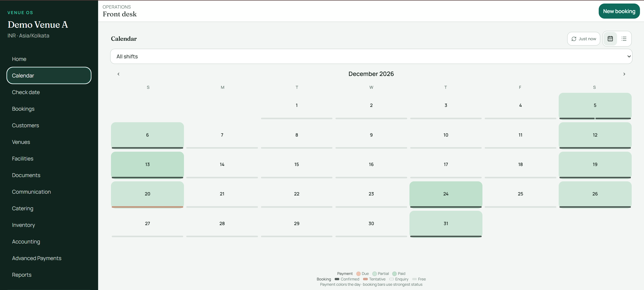Go to previous month

click(118, 74)
